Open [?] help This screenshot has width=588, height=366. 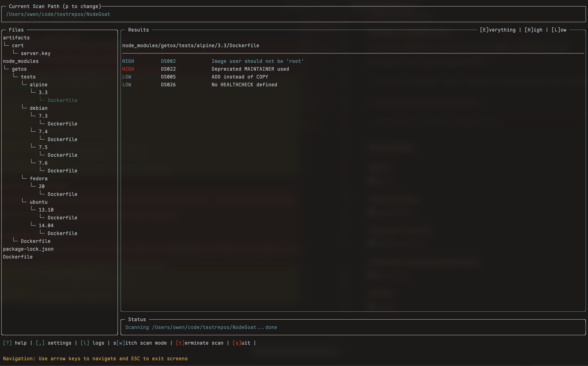point(15,343)
